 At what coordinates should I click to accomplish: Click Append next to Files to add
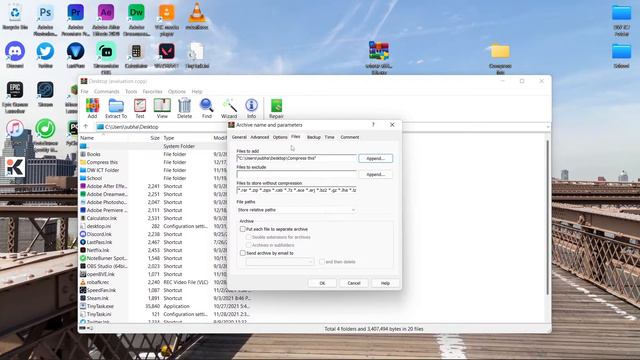pyautogui.click(x=376, y=158)
